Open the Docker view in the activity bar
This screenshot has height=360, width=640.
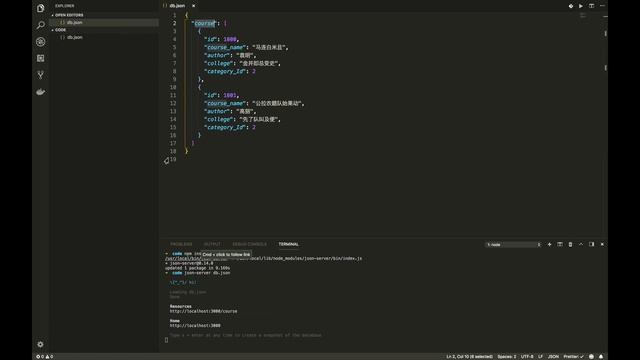(40, 92)
